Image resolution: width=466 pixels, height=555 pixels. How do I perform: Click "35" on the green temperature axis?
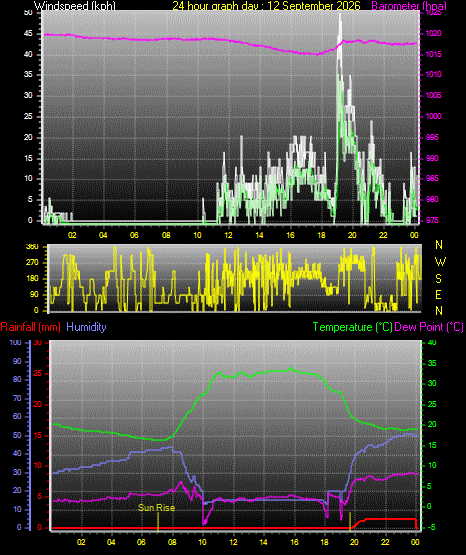tap(432, 364)
